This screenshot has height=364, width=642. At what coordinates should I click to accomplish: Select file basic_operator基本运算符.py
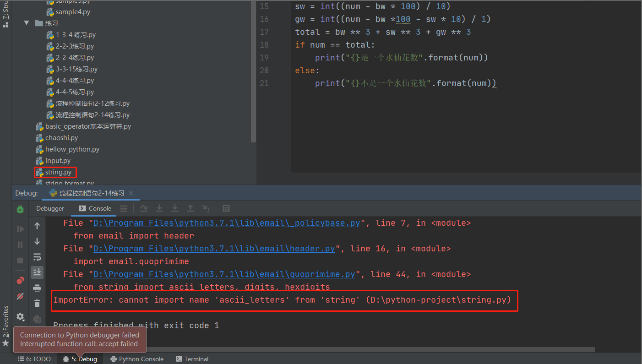[88, 126]
